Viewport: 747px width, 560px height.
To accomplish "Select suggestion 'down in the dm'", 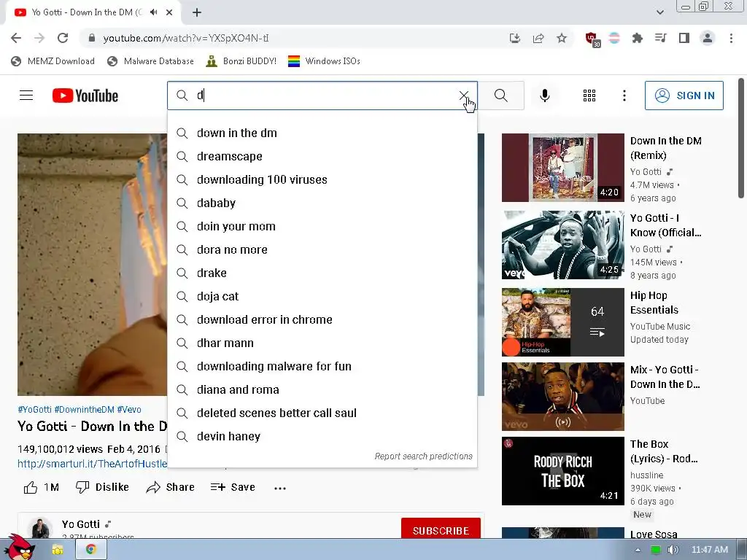I will [322, 133].
